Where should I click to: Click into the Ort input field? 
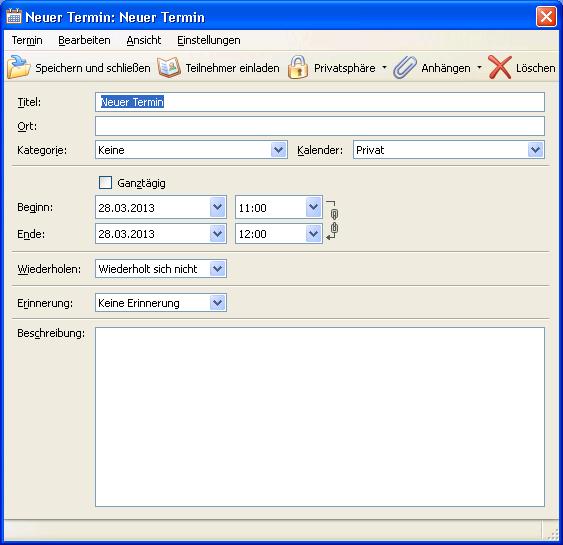320,126
